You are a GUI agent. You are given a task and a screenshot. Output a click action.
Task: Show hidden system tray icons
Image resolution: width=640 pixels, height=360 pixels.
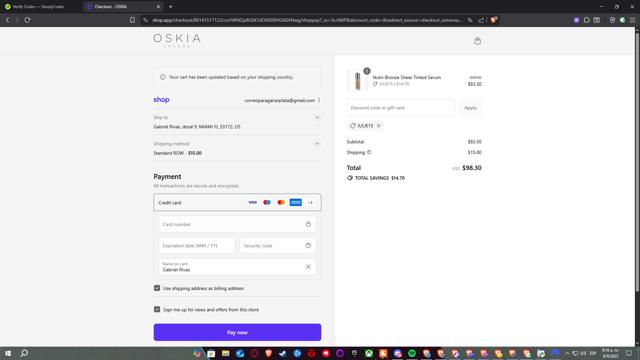(567, 353)
